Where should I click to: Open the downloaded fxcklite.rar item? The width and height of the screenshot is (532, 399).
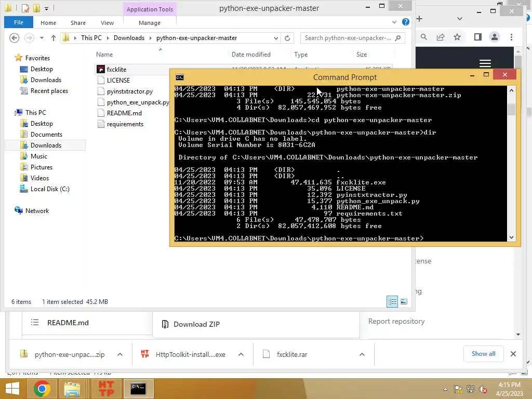pos(292,354)
